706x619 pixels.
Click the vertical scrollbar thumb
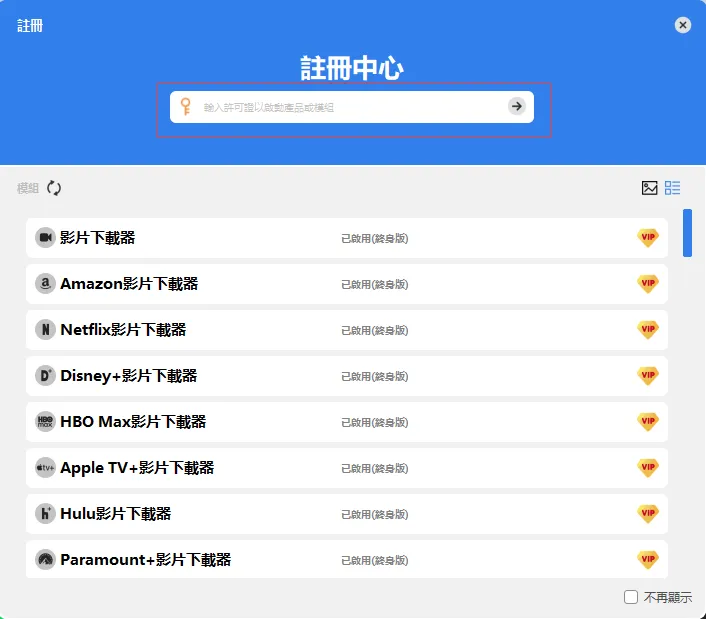687,233
